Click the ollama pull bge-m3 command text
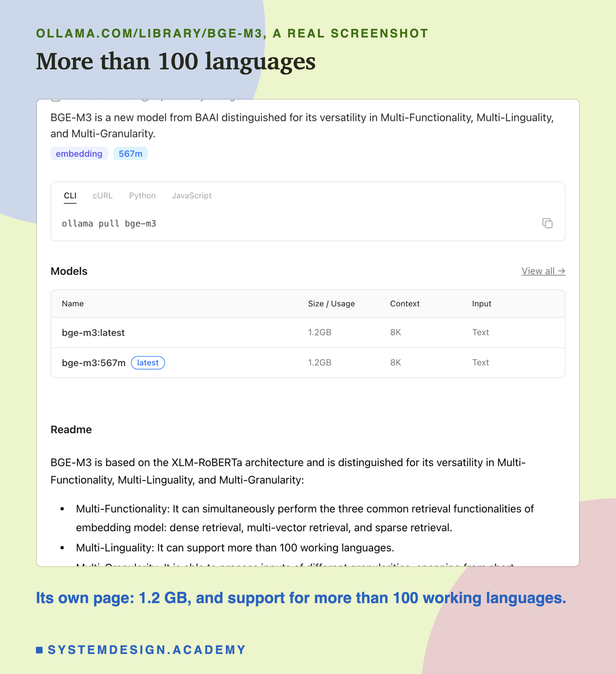Viewport: 616px width, 674px height. coord(109,223)
